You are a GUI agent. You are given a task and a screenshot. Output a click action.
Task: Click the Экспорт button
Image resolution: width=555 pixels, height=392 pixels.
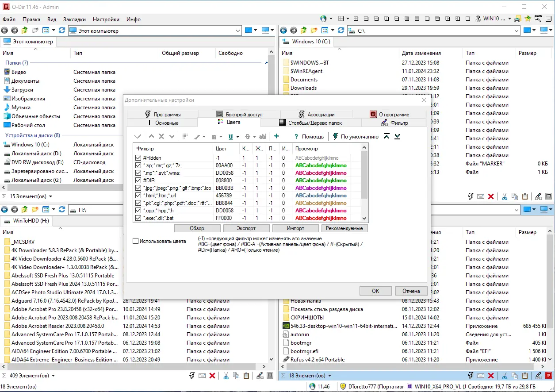point(246,228)
